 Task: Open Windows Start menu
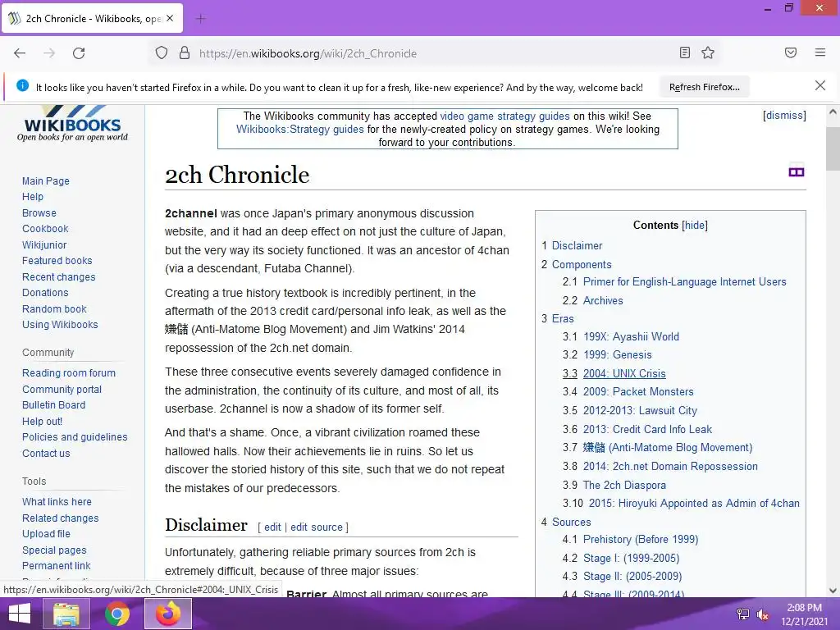(x=20, y=614)
